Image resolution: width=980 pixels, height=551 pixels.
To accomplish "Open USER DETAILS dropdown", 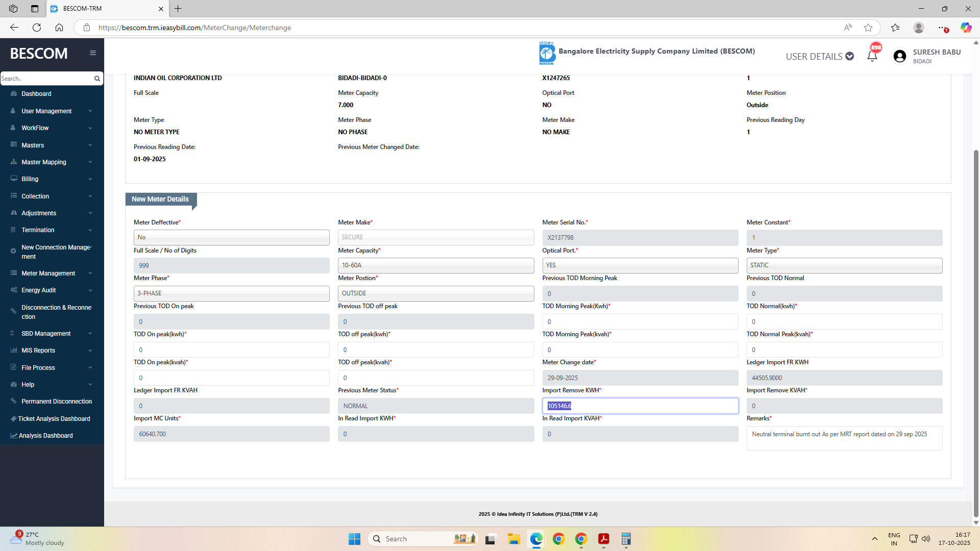I will 819,56.
